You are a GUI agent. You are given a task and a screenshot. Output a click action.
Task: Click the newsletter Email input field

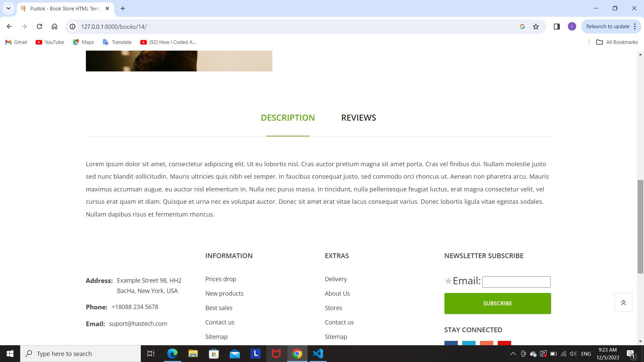pos(516,282)
